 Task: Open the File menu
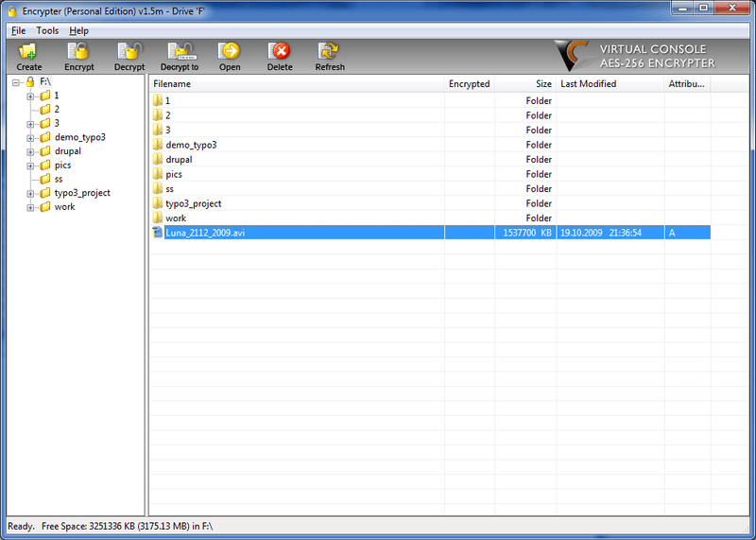18,31
